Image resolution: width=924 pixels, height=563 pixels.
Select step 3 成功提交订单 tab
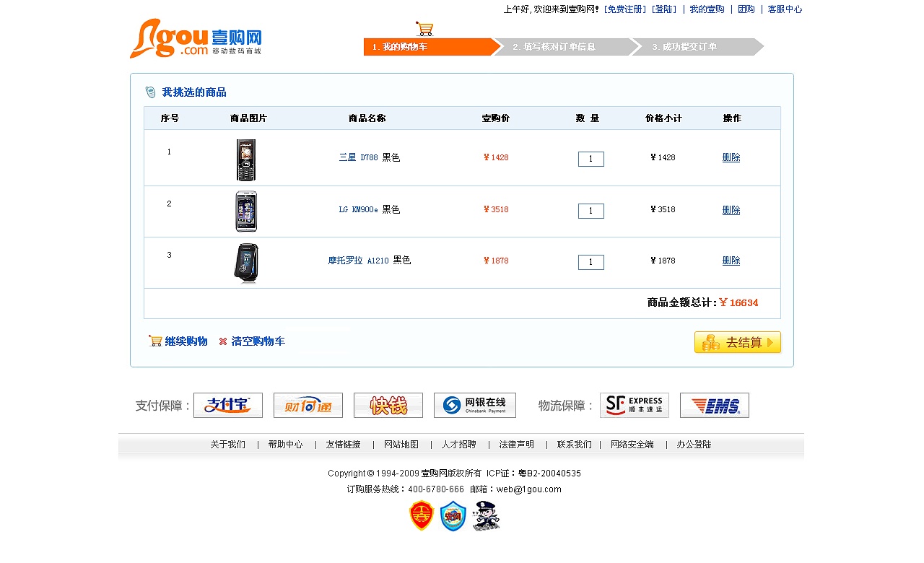(x=697, y=47)
